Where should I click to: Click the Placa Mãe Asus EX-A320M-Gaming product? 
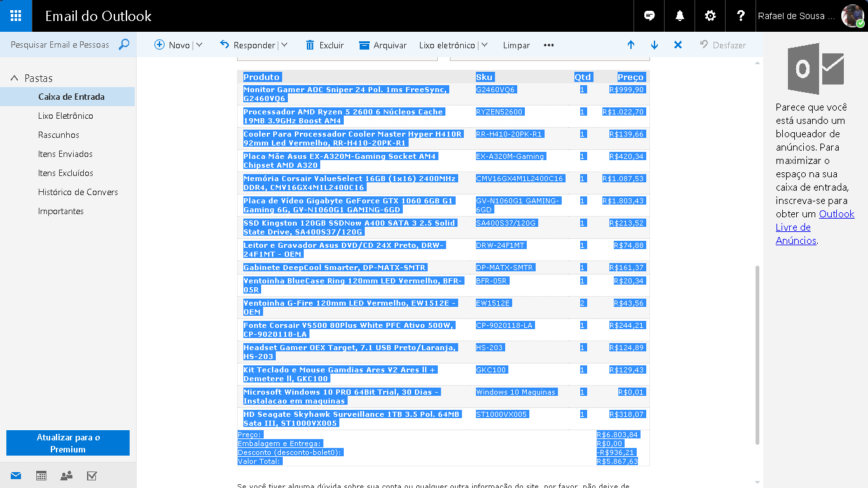pos(341,161)
